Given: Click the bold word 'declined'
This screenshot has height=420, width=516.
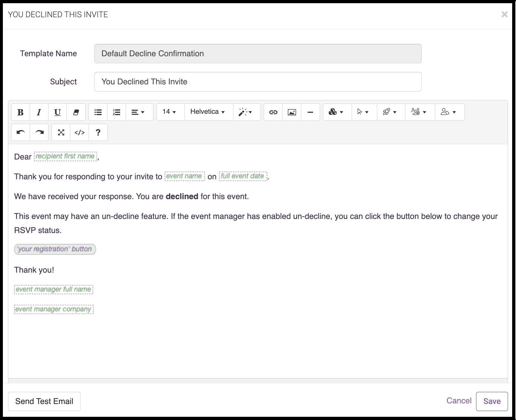Looking at the screenshot, I should tap(182, 196).
